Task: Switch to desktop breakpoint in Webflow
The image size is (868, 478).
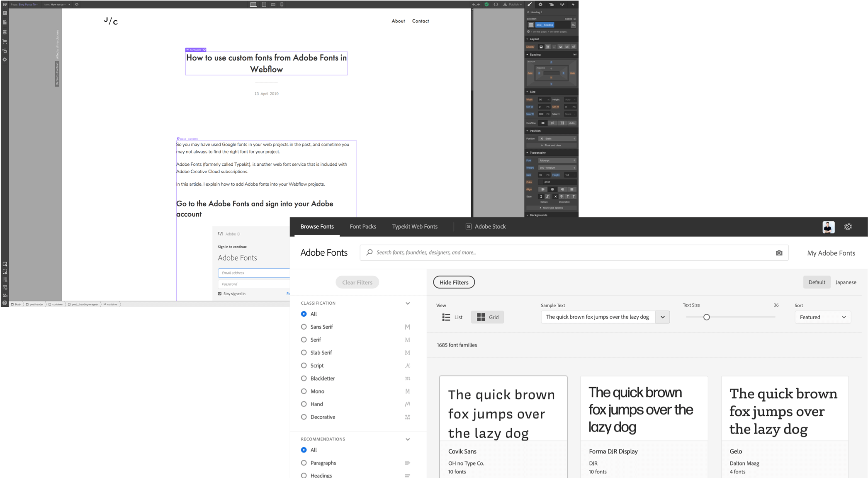Action: coord(253,5)
